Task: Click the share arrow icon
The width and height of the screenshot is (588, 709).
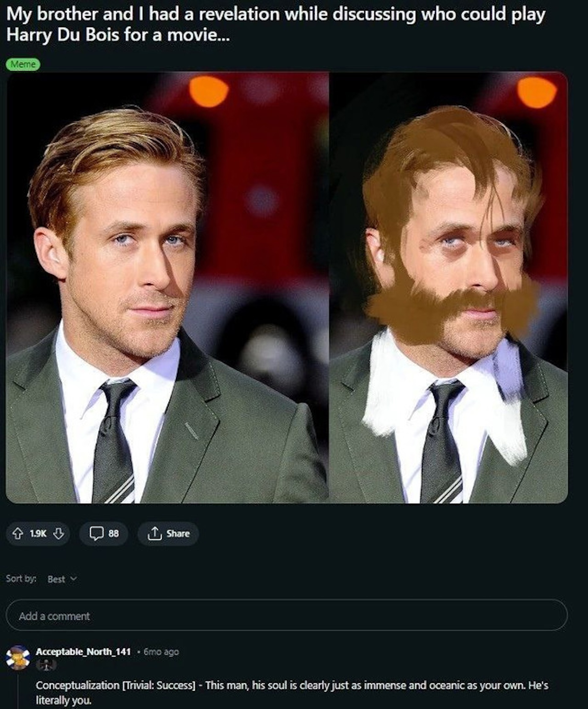Action: 154,533
